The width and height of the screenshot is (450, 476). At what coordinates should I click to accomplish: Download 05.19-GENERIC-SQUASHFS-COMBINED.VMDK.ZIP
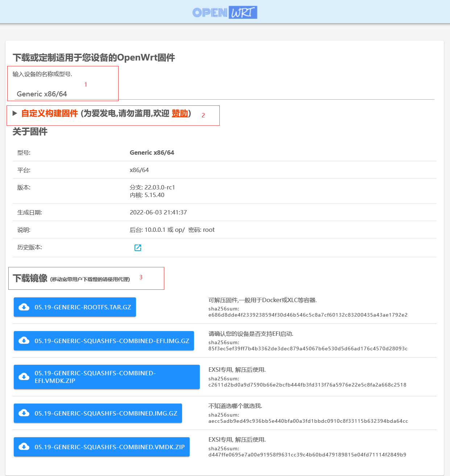click(x=110, y=447)
